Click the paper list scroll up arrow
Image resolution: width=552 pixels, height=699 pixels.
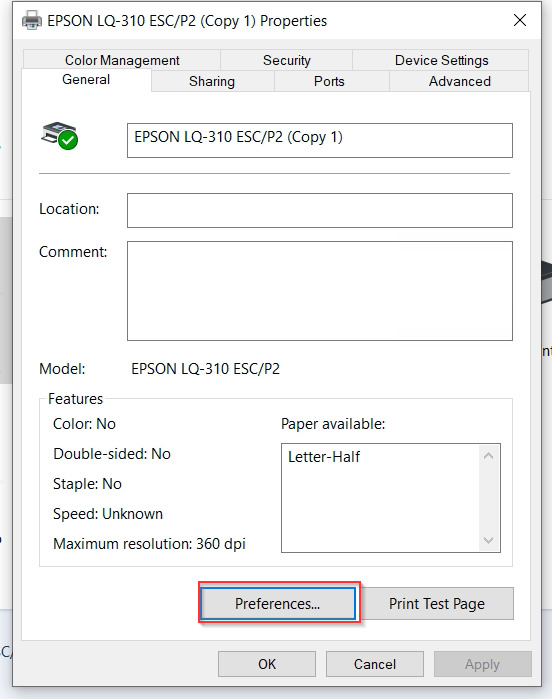click(489, 456)
